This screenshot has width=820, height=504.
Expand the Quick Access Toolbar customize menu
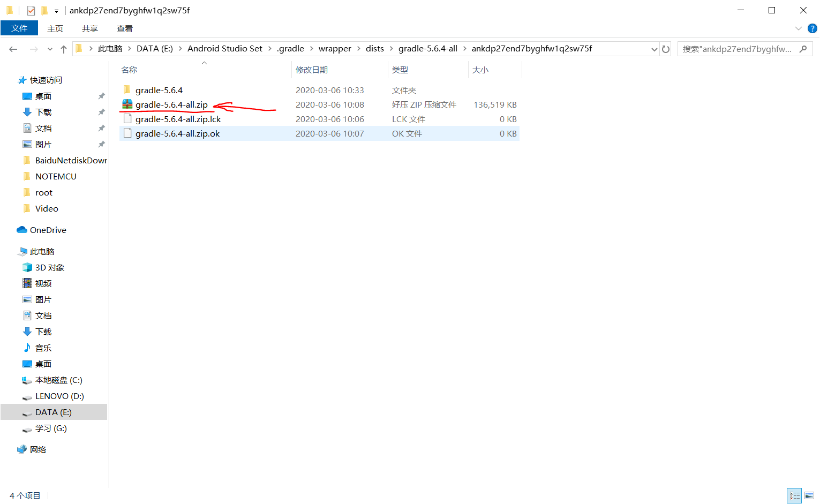57,11
